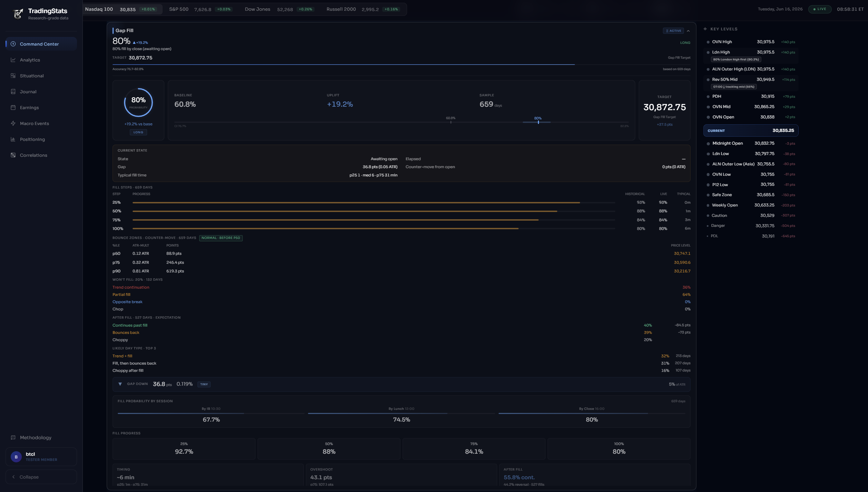Select the S&P 500 index ticker

200,9
